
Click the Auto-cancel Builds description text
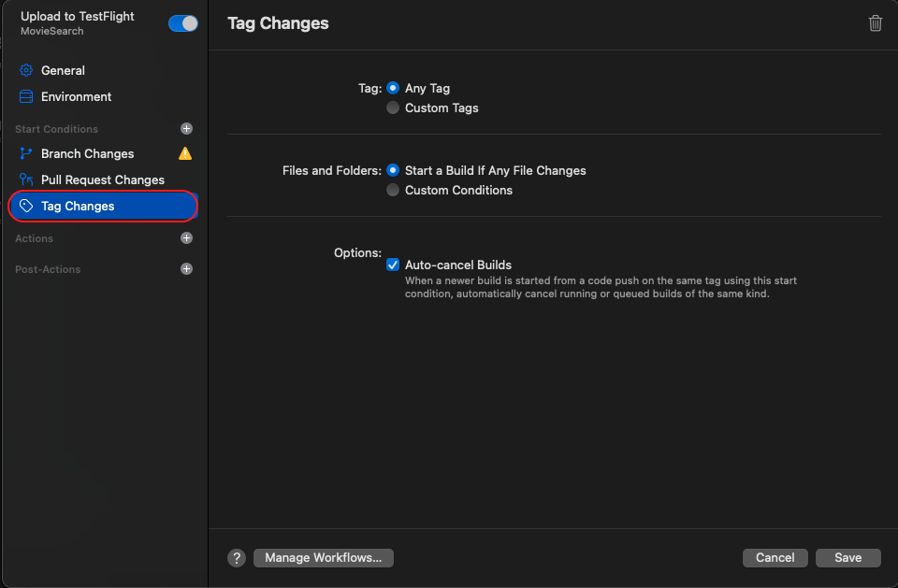point(601,287)
